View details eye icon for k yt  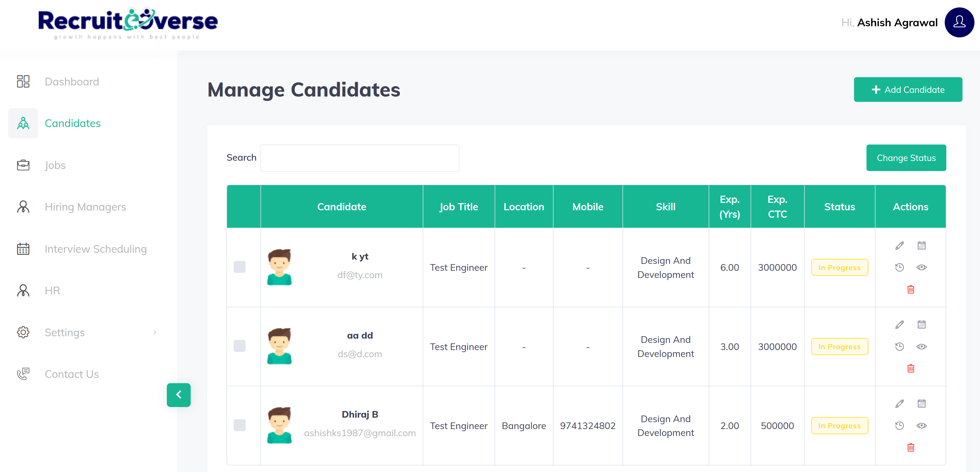pyautogui.click(x=921, y=267)
